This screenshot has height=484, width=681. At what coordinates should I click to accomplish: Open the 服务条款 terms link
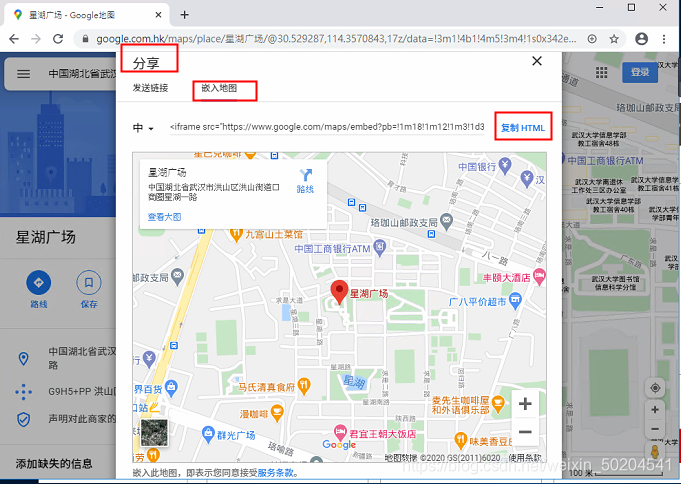tap(275, 473)
